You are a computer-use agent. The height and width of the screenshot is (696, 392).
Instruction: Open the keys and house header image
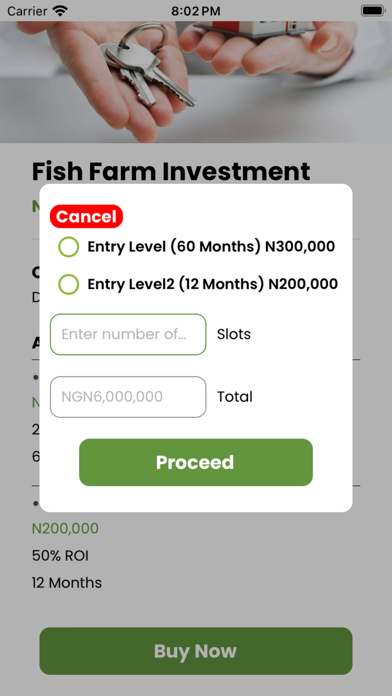[x=196, y=82]
